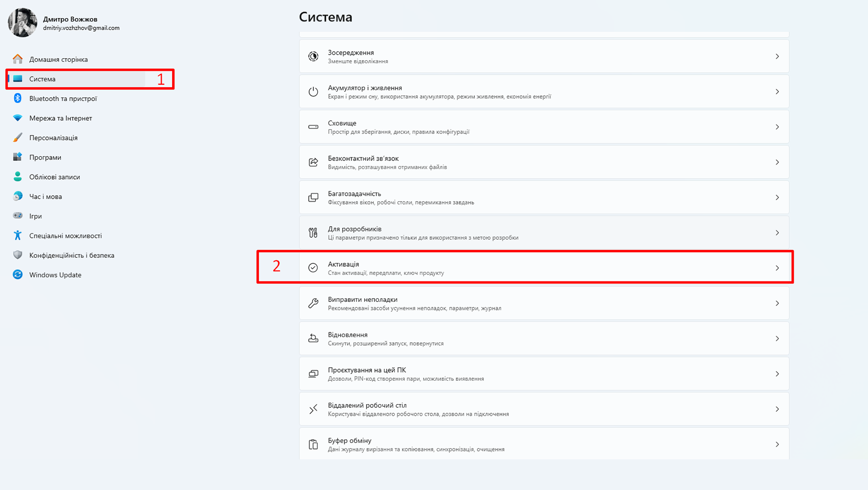The height and width of the screenshot is (490, 868).
Task: Switch to Персоналізація in sidebar
Action: (53, 138)
